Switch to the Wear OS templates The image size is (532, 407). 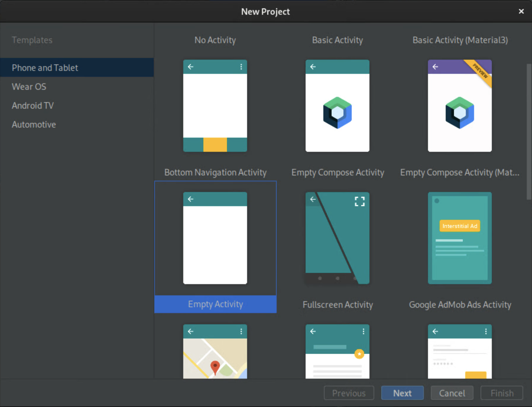click(x=29, y=87)
